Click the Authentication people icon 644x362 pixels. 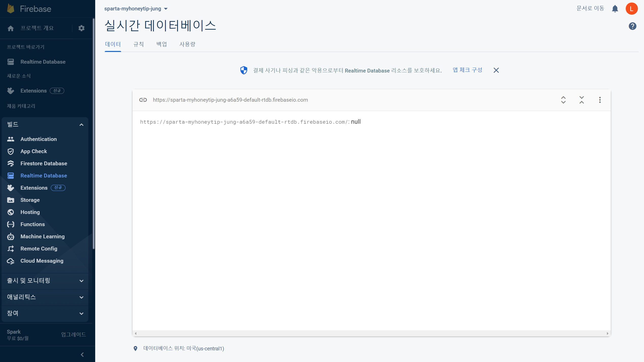click(x=11, y=139)
